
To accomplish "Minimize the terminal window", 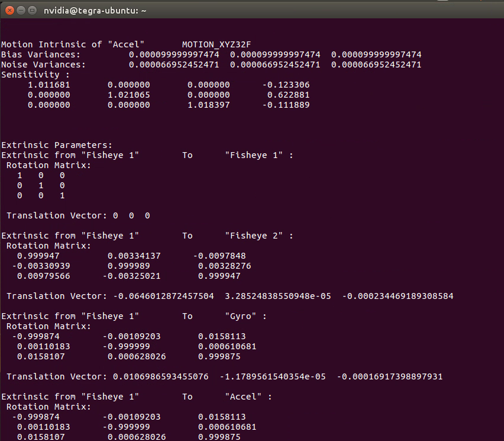I will pos(21,11).
